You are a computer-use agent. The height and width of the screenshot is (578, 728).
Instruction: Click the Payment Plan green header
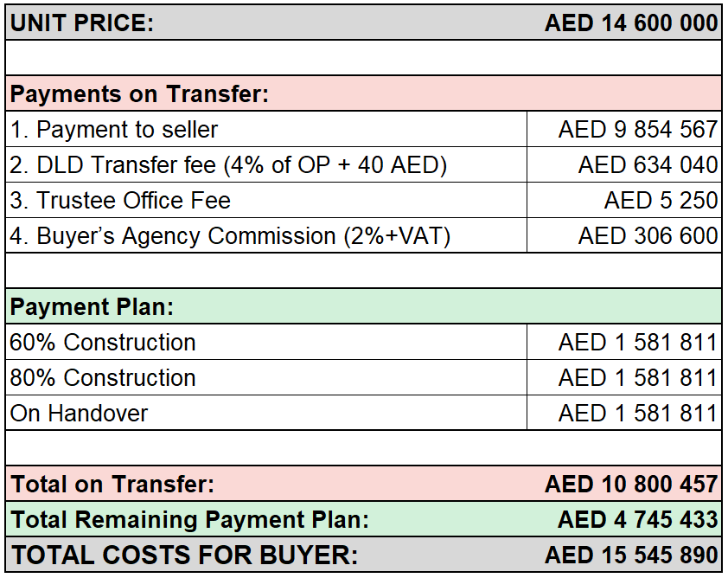pyautogui.click(x=363, y=306)
